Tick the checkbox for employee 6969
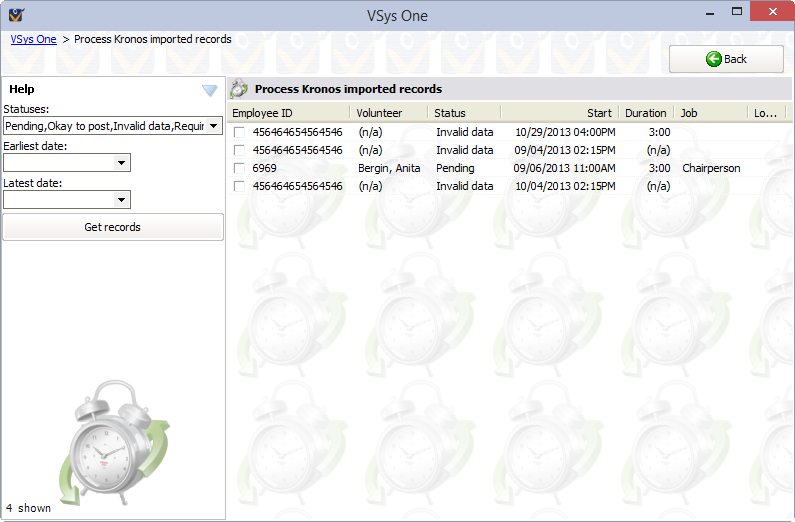The height and width of the screenshot is (522, 795). point(239,168)
